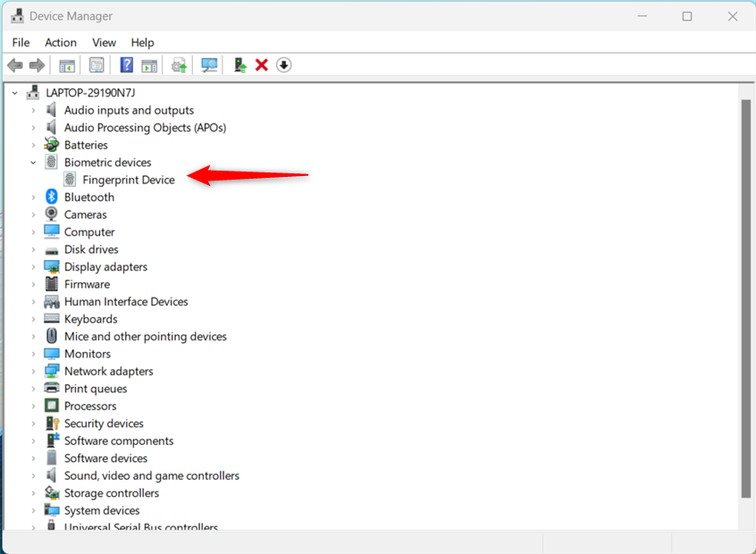This screenshot has width=756, height=554.
Task: Go back with the toolbar back arrow
Action: pyautogui.click(x=15, y=65)
